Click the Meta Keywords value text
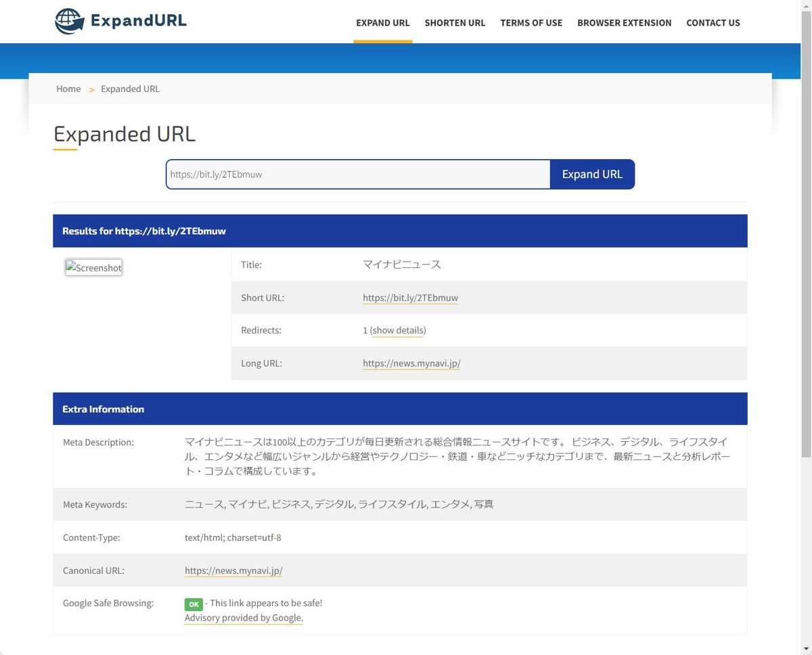 pos(339,504)
